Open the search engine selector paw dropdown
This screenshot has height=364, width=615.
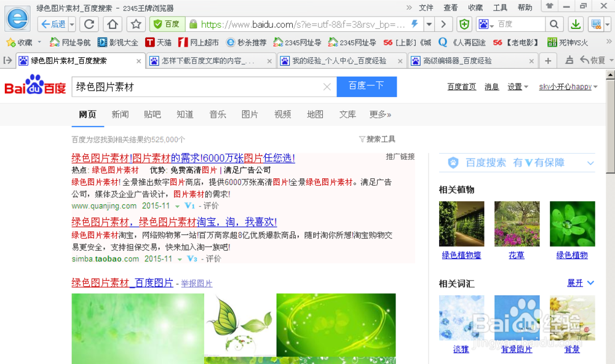tap(486, 25)
